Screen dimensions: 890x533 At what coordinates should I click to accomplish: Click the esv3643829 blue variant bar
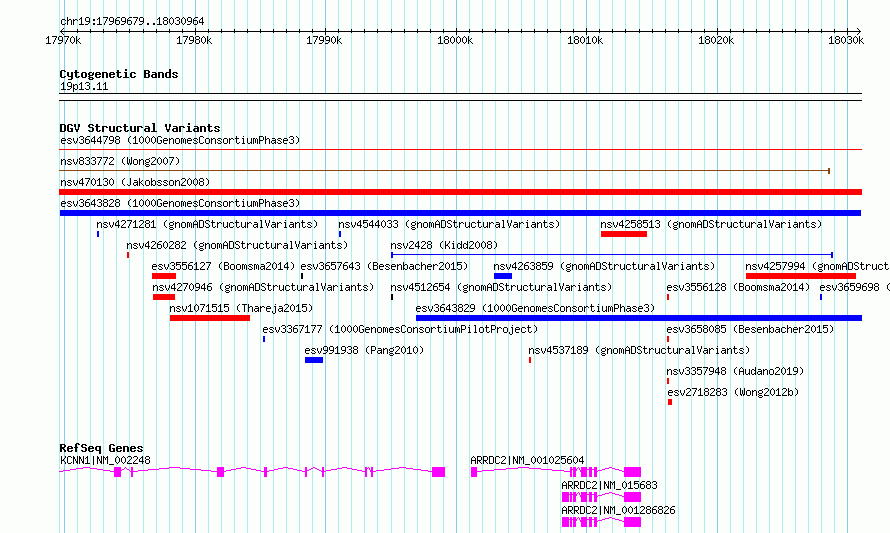coord(639,318)
